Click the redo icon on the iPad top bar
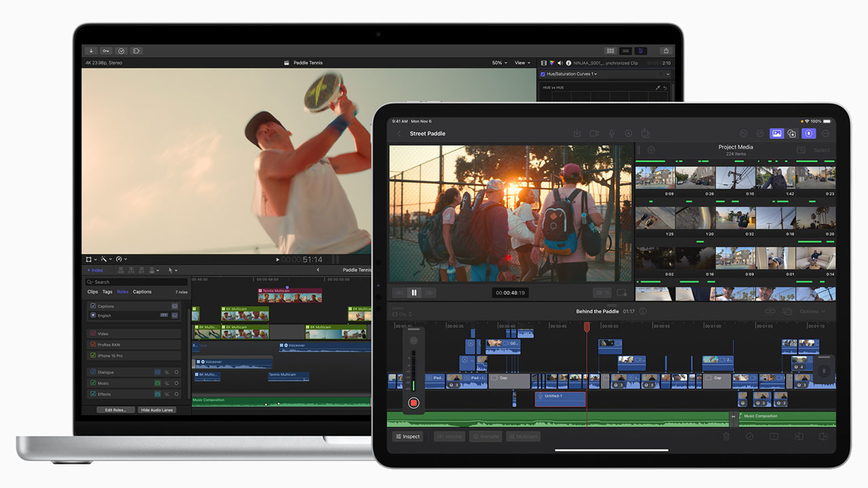The image size is (868, 488). (x=760, y=134)
